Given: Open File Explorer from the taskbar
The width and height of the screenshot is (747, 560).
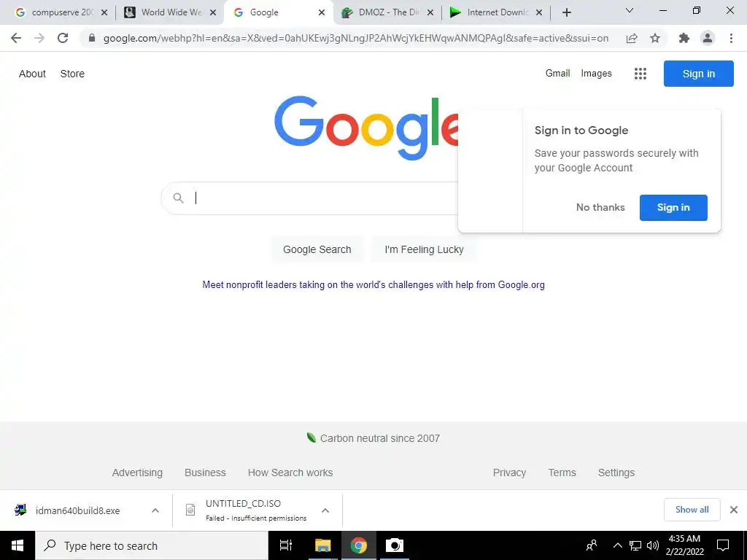Looking at the screenshot, I should 322,545.
